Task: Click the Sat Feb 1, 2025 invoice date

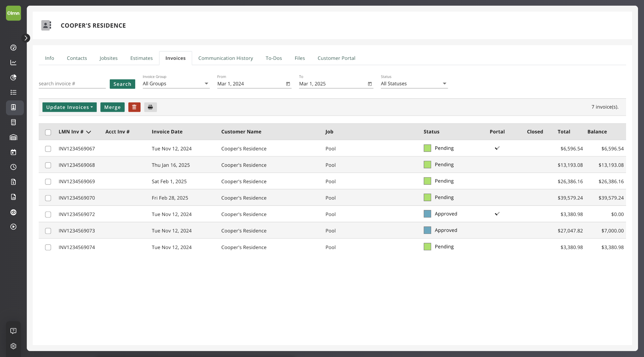Action: point(169,182)
